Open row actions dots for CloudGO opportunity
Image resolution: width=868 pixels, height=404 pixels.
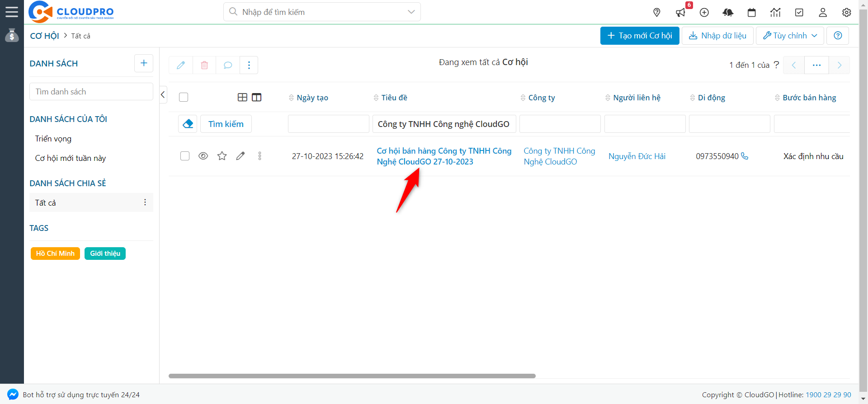(259, 156)
